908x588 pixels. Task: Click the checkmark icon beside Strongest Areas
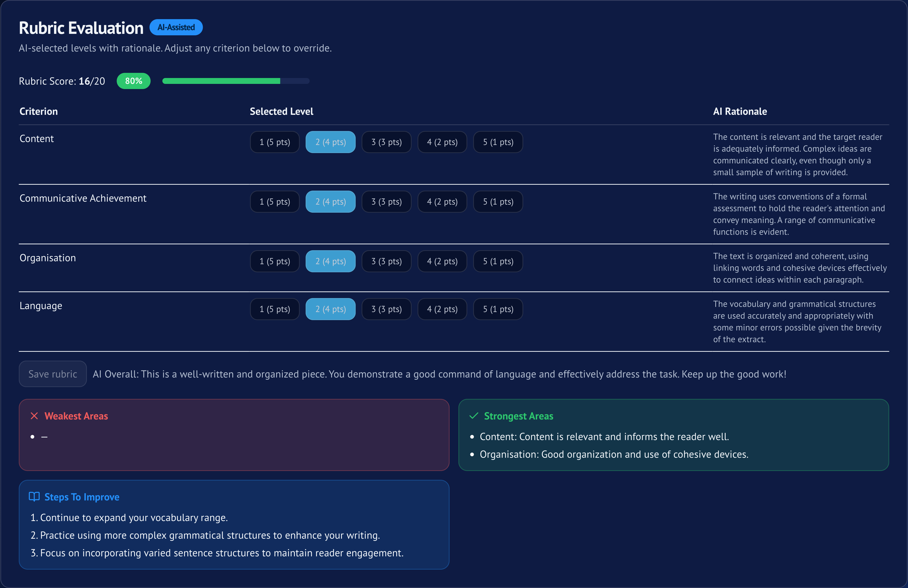[474, 416]
